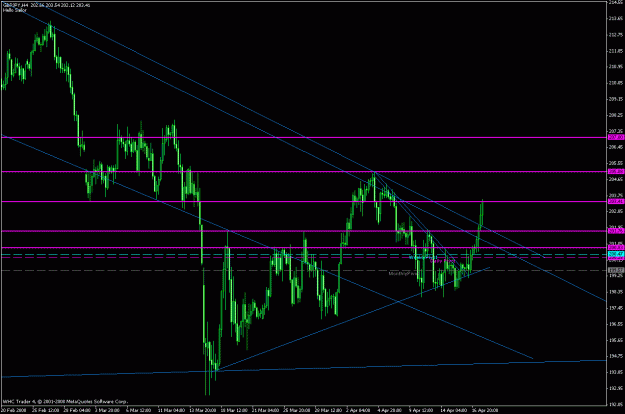Select the cyan 200.47 price label

pos(616,254)
